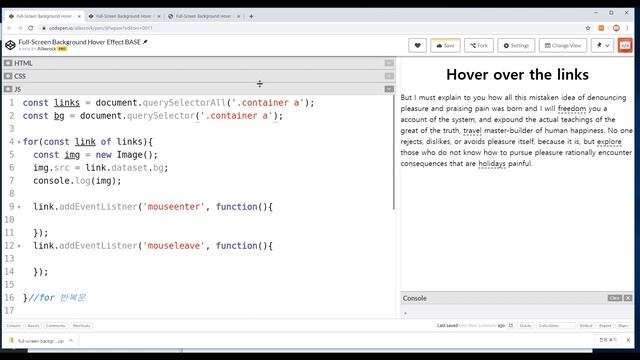Close the first browser tab

coord(79,16)
